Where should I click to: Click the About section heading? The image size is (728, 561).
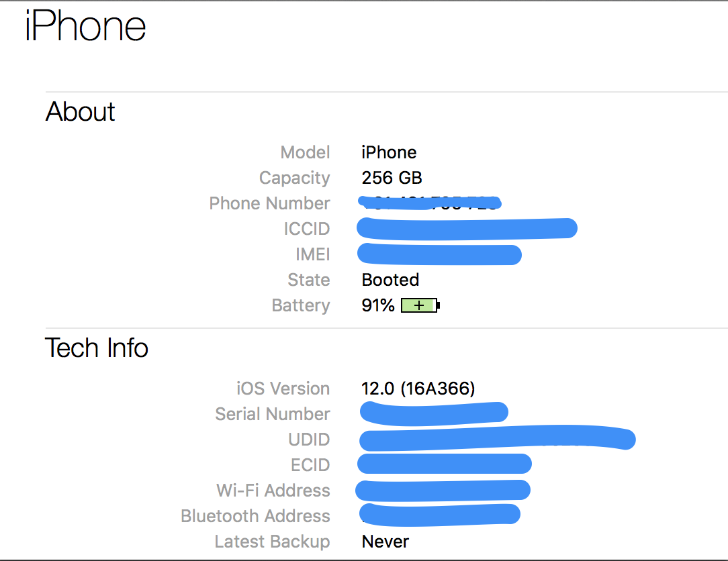(x=81, y=111)
